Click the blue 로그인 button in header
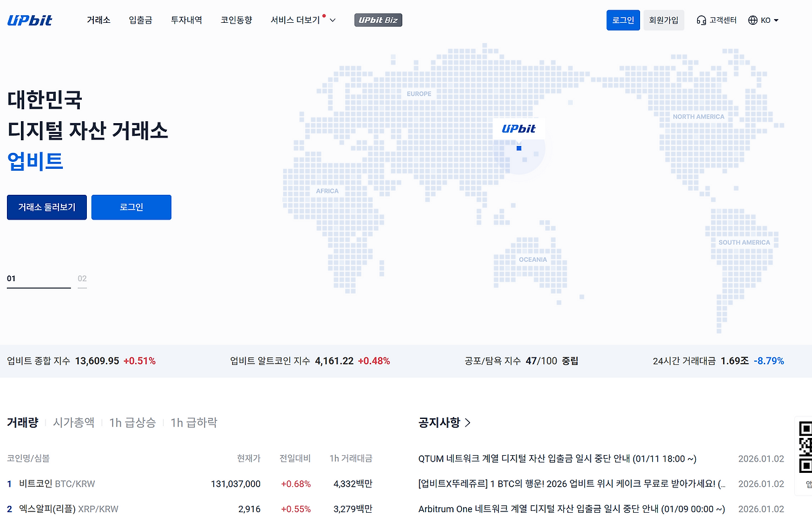The height and width of the screenshot is (516, 812). (x=623, y=20)
